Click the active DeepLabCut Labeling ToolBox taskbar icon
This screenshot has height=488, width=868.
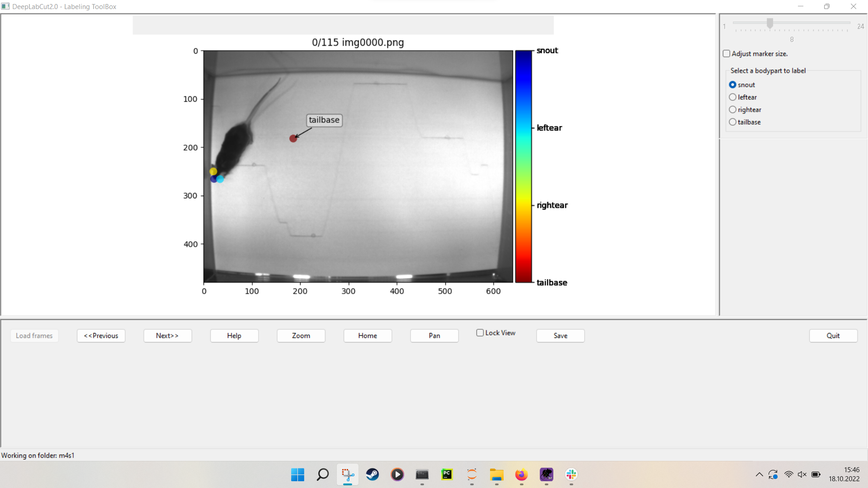coord(347,474)
